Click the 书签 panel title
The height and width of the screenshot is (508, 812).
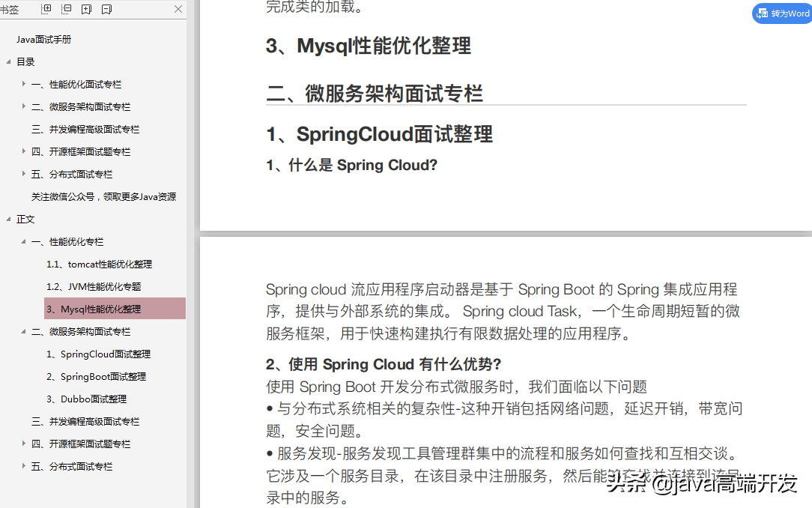pos(9,9)
